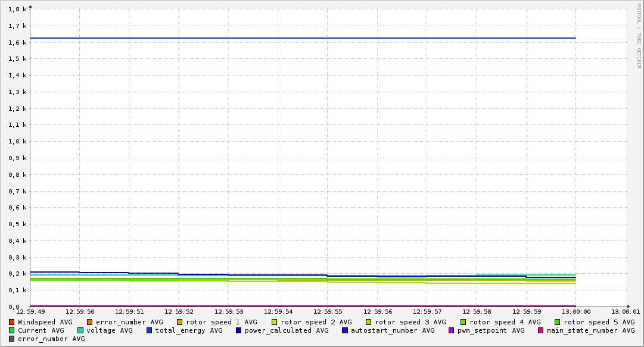This screenshot has width=644, height=347.
Task: Select the voltage AVG teal swatch
Action: click(80, 330)
